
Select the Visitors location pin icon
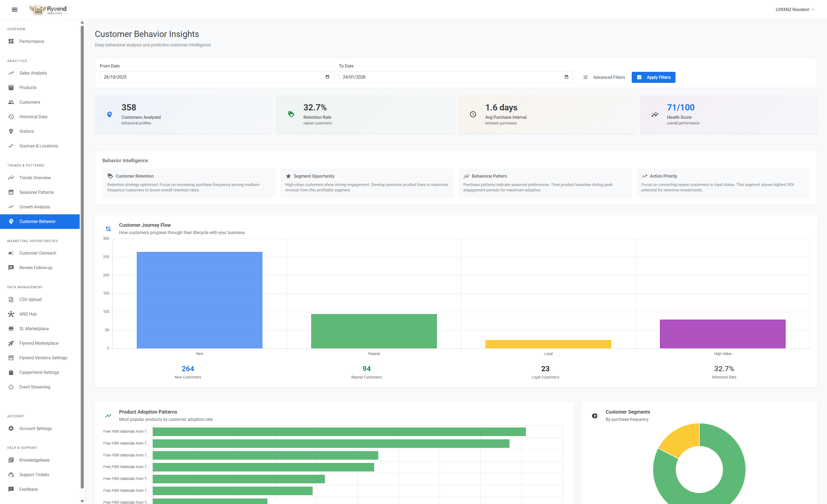tap(11, 131)
